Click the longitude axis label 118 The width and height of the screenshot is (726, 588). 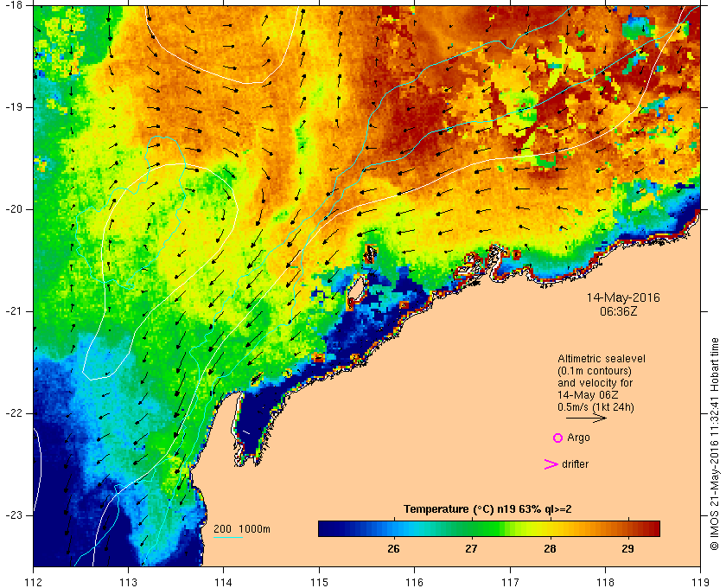point(605,582)
